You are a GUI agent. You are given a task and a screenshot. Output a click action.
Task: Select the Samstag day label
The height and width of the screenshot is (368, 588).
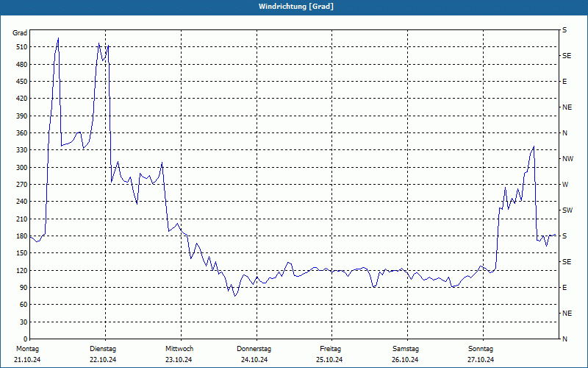406,349
